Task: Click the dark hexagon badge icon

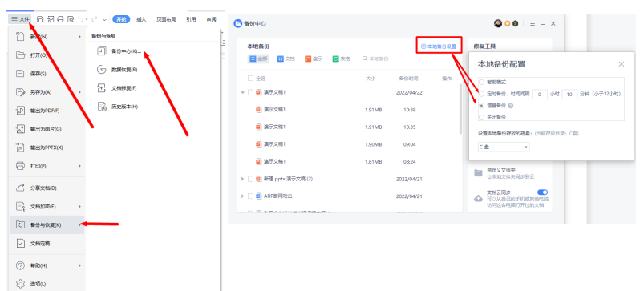Action: click(x=515, y=23)
